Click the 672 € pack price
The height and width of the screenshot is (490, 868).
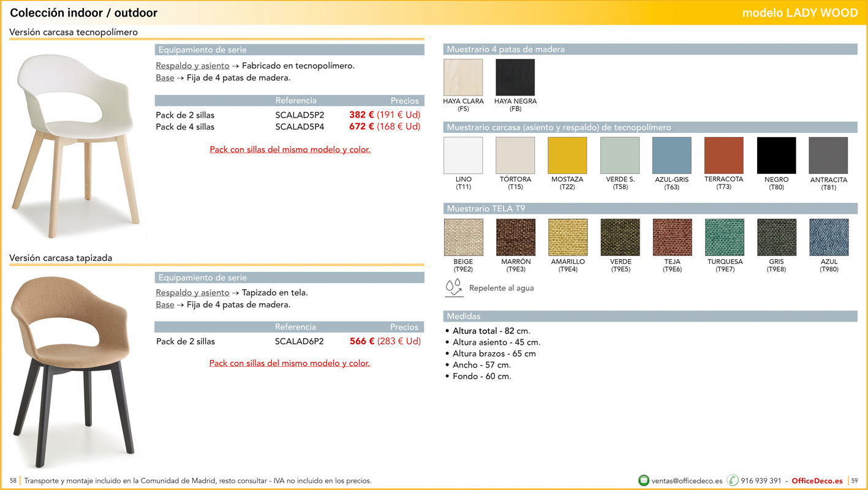(361, 127)
